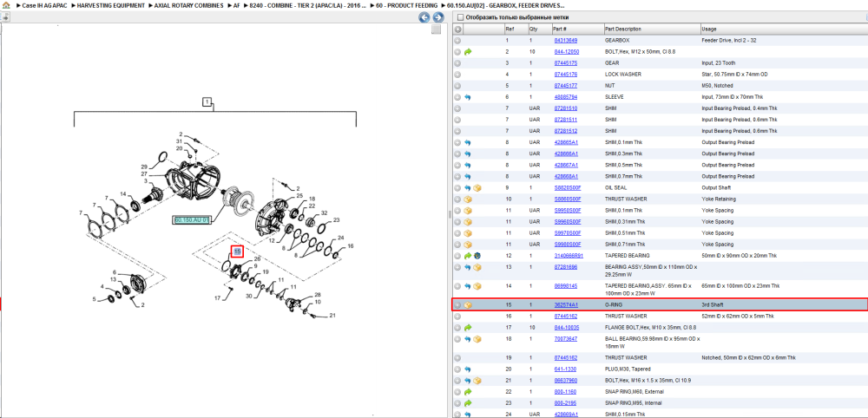868x418 pixels.
Task: Click green arrow on FLANGE BOLT 844-10035 row
Action: [468, 327]
